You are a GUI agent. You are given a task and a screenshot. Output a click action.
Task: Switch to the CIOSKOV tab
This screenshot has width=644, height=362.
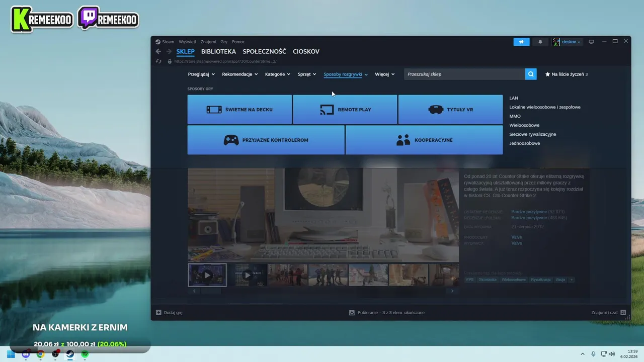(x=306, y=51)
